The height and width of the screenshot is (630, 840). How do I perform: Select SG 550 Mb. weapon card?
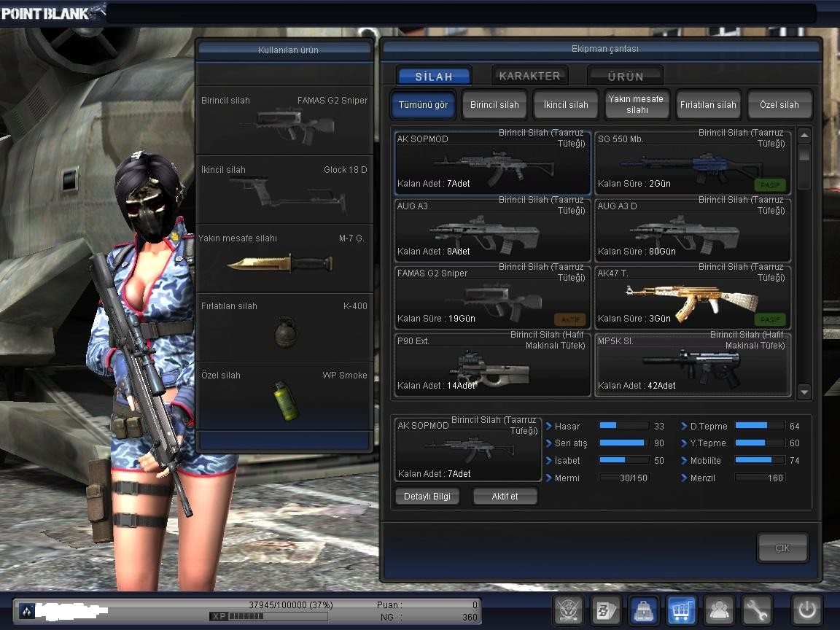[x=693, y=163]
